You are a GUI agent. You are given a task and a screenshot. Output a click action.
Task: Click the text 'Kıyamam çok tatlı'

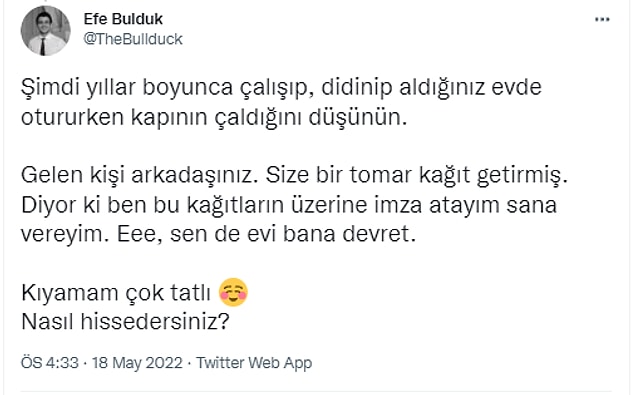pos(116,293)
